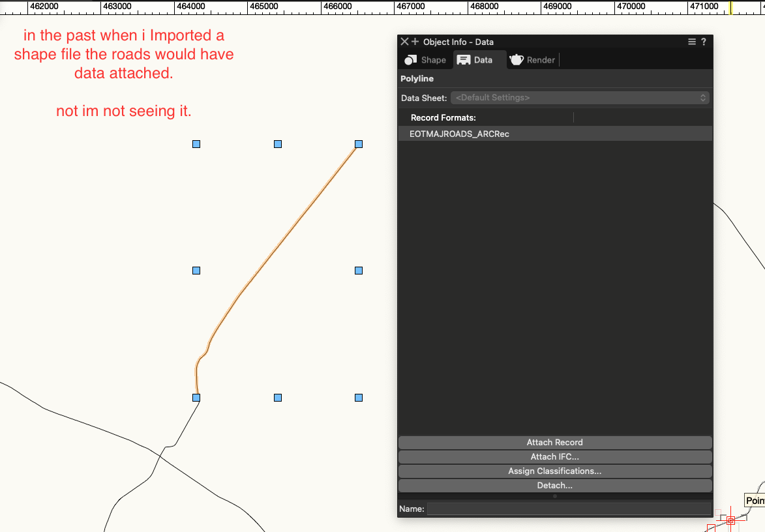Click the top-middle blue selection handle
The height and width of the screenshot is (532, 765).
pyautogui.click(x=278, y=144)
